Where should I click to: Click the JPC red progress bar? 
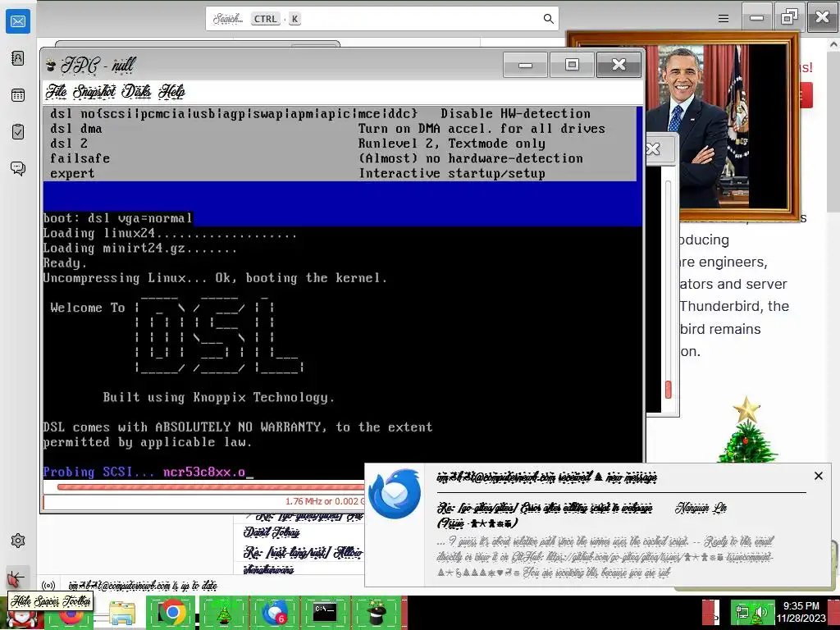point(211,487)
